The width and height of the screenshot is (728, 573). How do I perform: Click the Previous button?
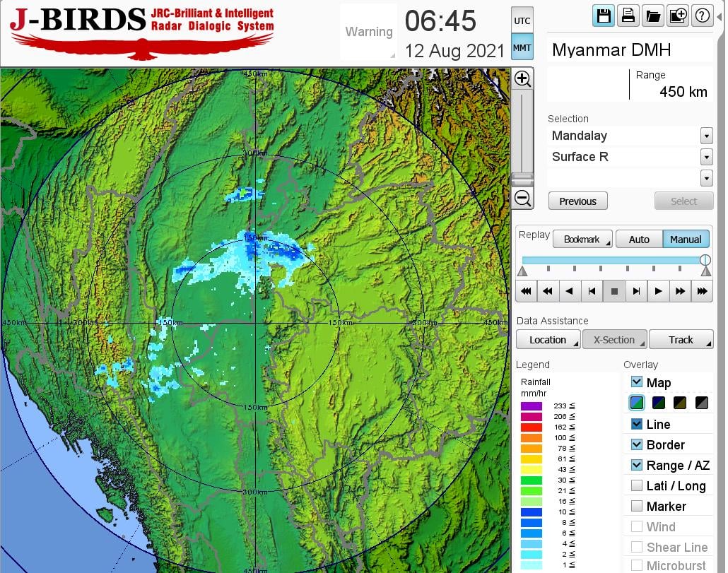[577, 201]
